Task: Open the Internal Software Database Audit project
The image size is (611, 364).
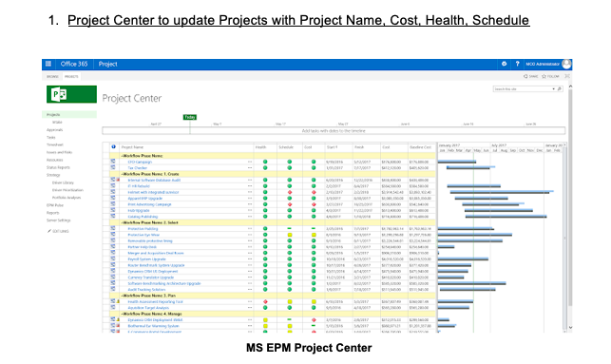Action: coord(154,181)
